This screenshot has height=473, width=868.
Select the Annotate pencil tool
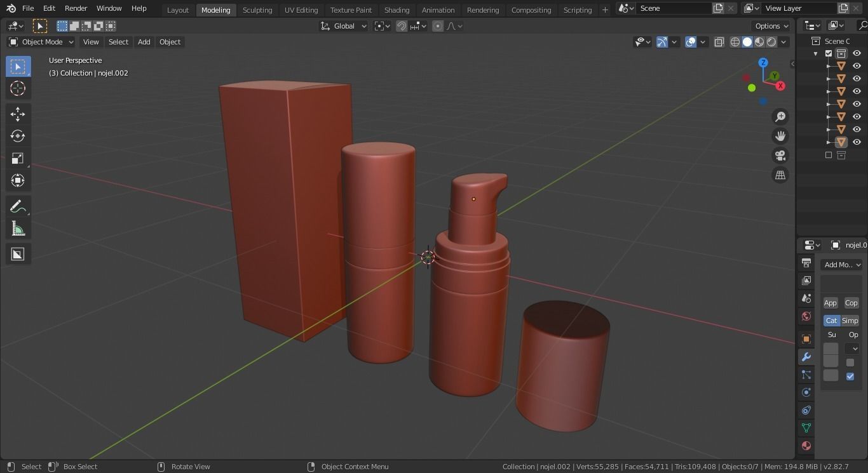point(18,206)
